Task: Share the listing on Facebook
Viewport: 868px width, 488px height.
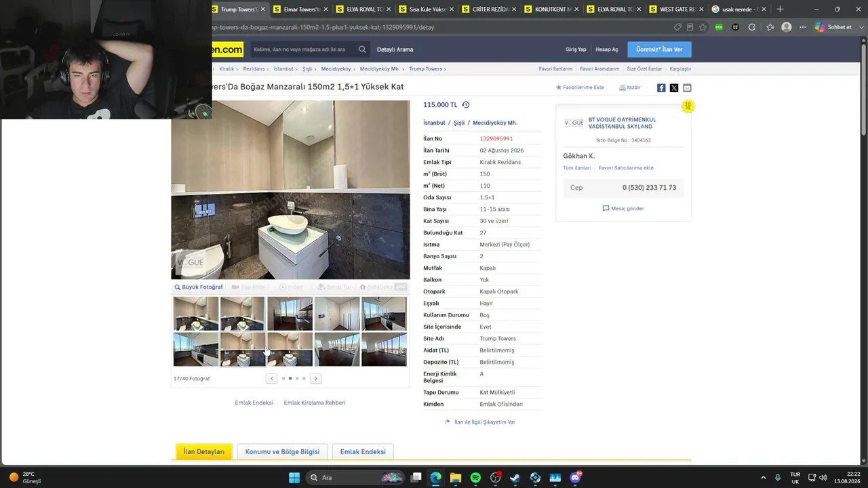Action: [661, 87]
